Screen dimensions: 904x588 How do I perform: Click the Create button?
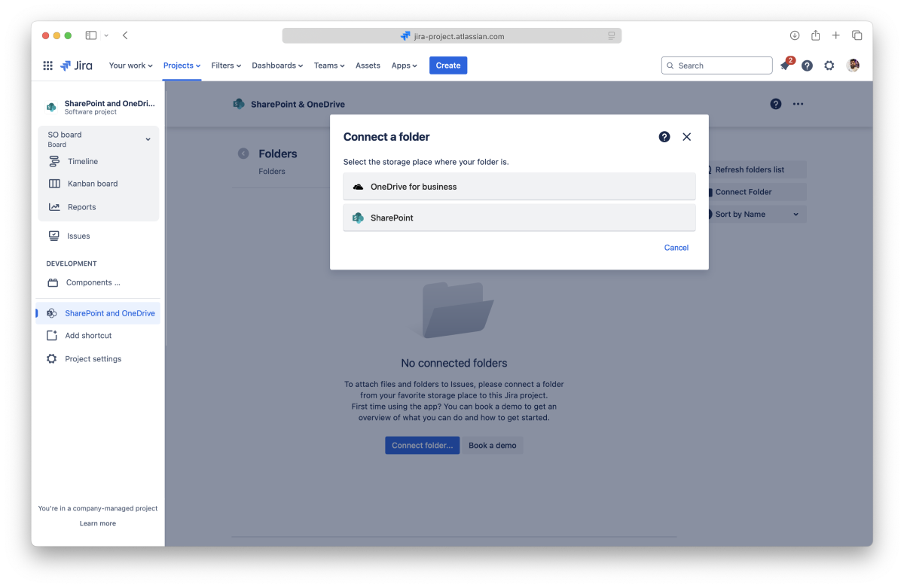coord(448,66)
